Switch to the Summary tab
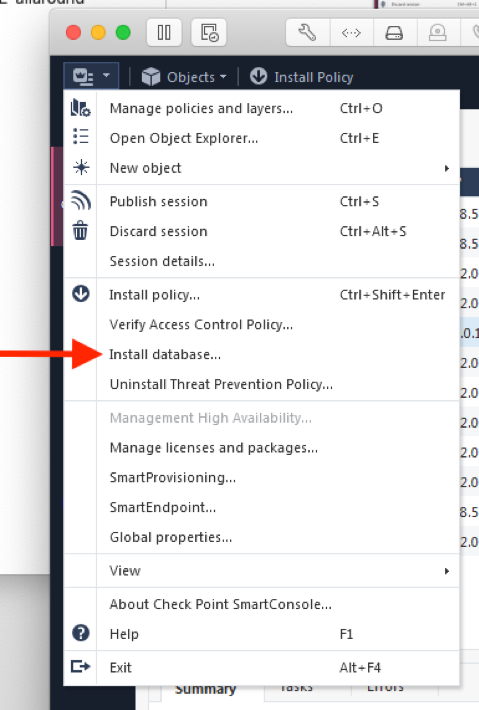 [x=206, y=690]
